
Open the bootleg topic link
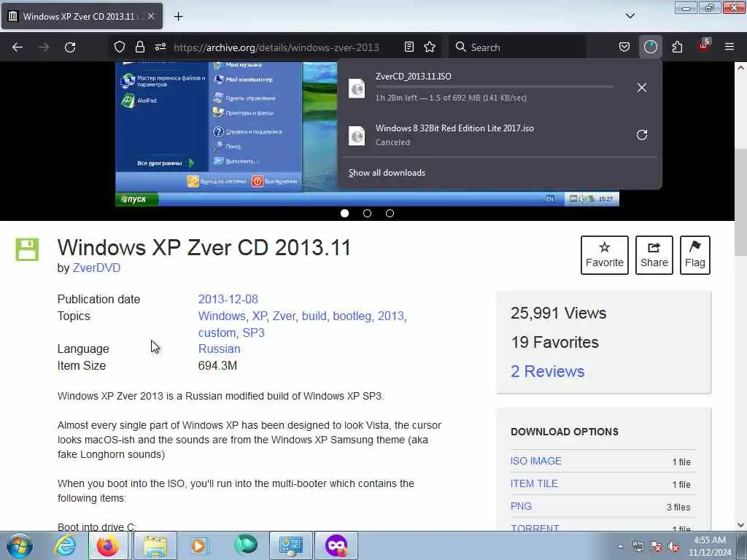click(352, 316)
